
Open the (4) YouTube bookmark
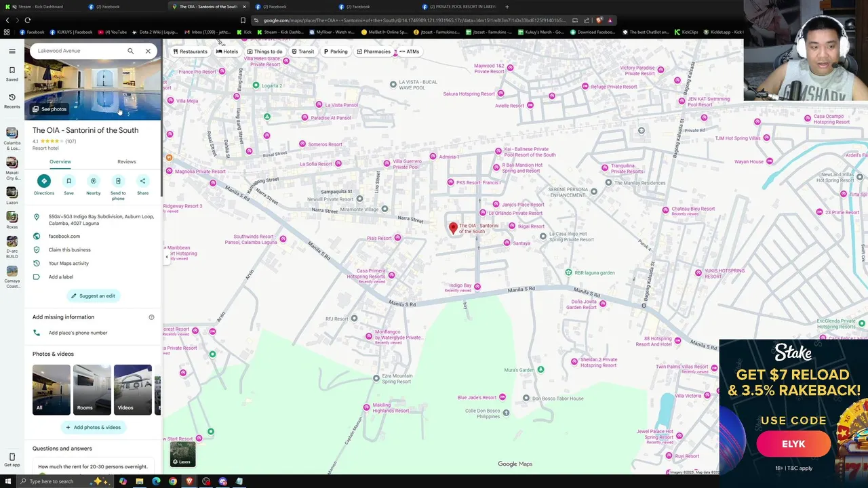coord(113,32)
